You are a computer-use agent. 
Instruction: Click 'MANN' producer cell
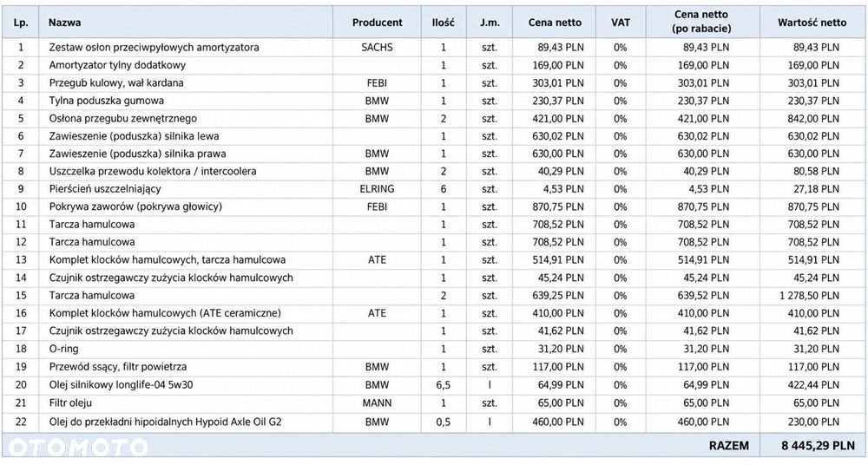point(377,403)
